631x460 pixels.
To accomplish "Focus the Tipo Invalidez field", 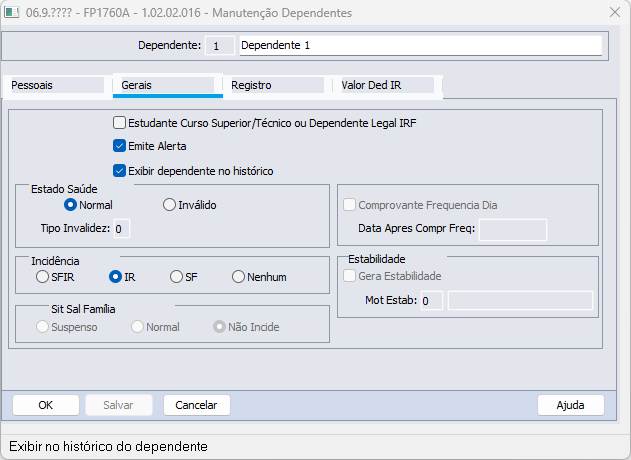I will tap(122, 229).
